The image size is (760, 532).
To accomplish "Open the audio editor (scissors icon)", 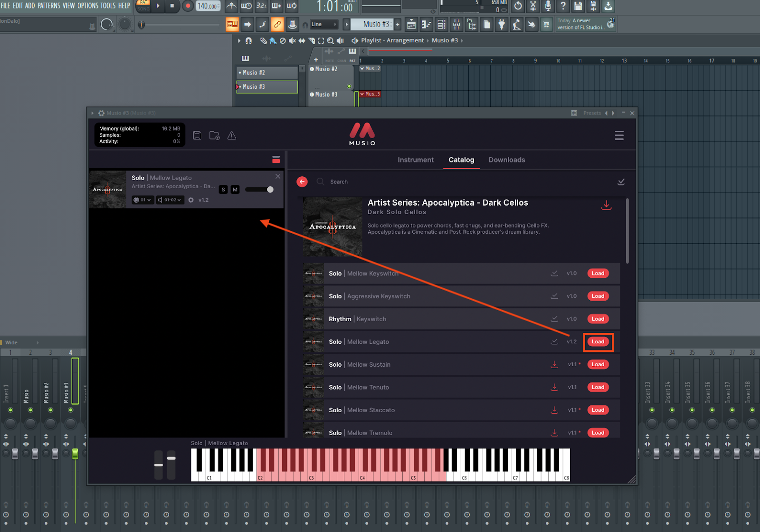I will [x=533, y=6].
